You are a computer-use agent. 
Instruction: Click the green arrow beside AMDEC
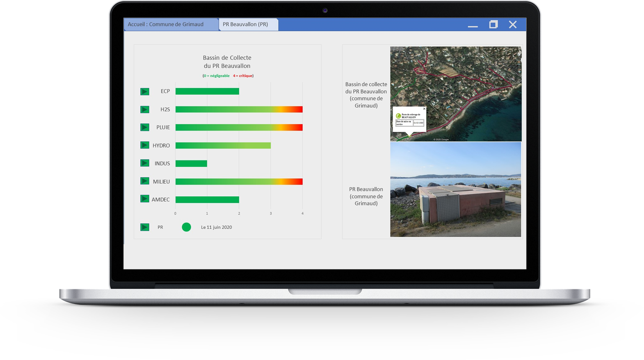[x=145, y=199]
